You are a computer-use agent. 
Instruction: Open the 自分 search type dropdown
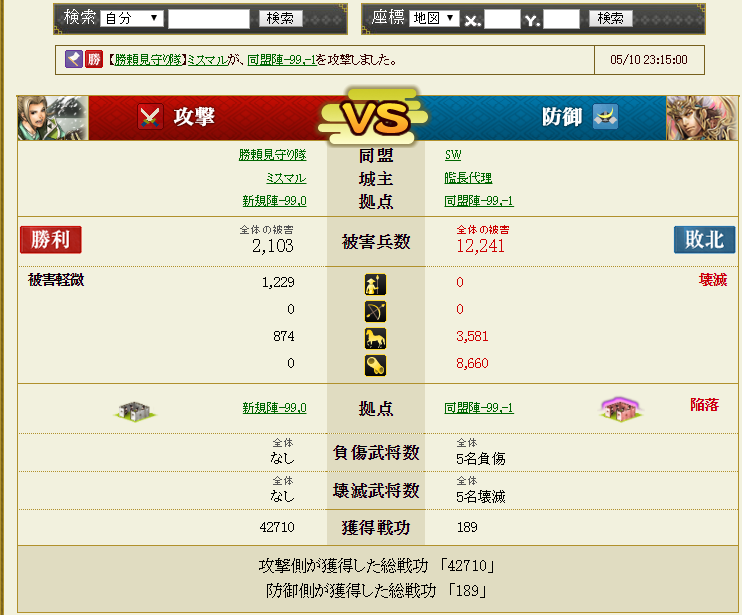pyautogui.click(x=132, y=18)
